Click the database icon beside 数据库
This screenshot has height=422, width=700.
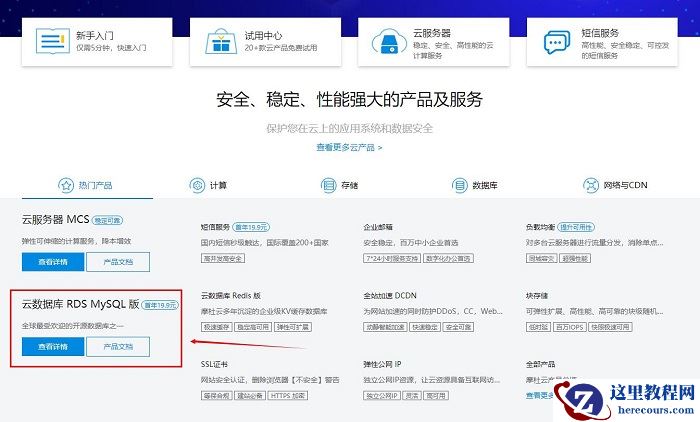459,185
